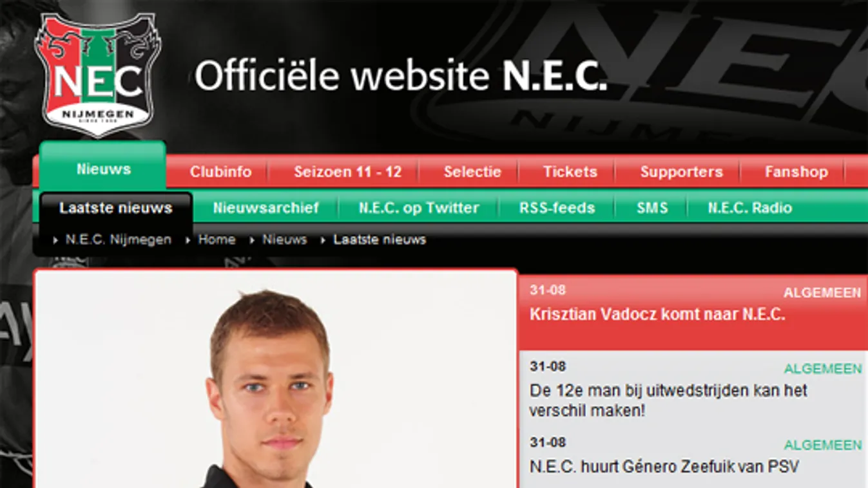Open the De 12e man bij uitwedstrijden article

point(668,400)
